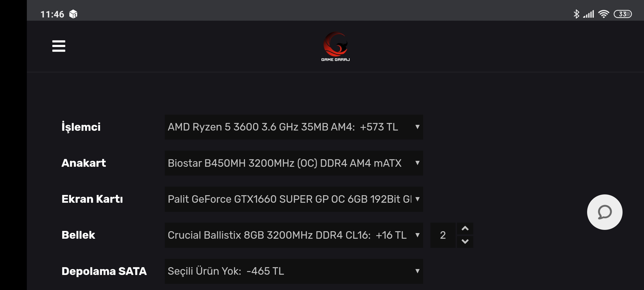Tap the cube notification icon in the status bar

coord(73,14)
